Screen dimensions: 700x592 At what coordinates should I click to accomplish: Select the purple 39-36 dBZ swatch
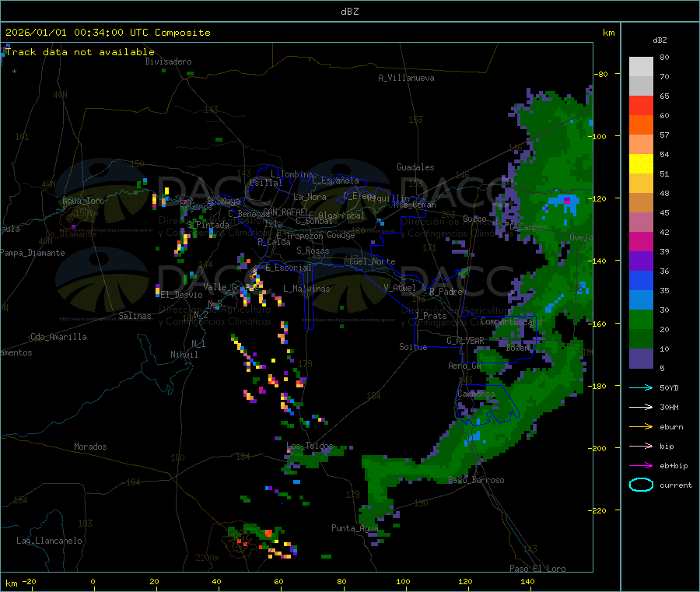click(x=641, y=261)
